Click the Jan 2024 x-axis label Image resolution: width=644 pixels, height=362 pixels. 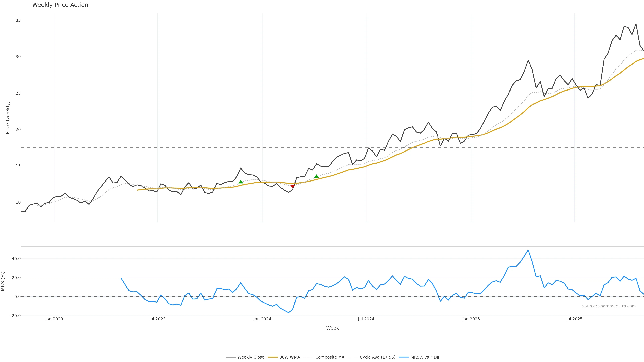262,319
